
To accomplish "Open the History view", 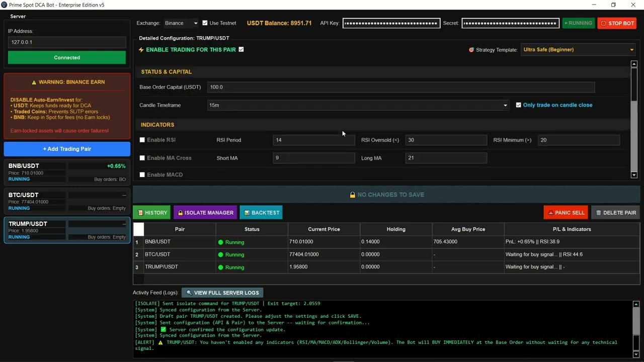I will [152, 213].
